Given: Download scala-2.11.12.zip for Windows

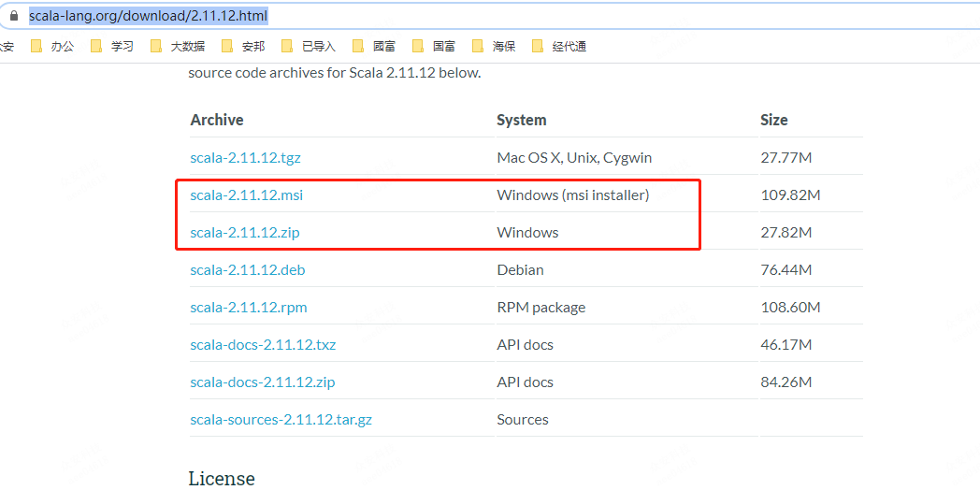Looking at the screenshot, I should [x=245, y=233].
